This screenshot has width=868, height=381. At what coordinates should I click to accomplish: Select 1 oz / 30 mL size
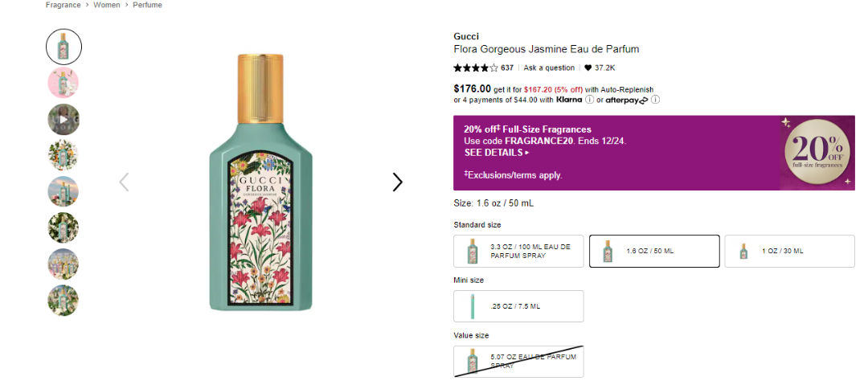coord(789,252)
